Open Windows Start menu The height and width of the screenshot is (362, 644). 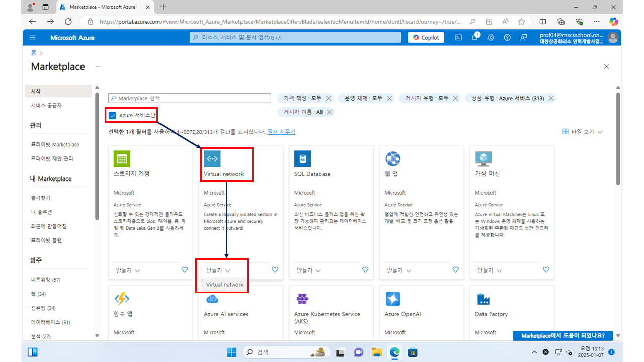tap(231, 352)
